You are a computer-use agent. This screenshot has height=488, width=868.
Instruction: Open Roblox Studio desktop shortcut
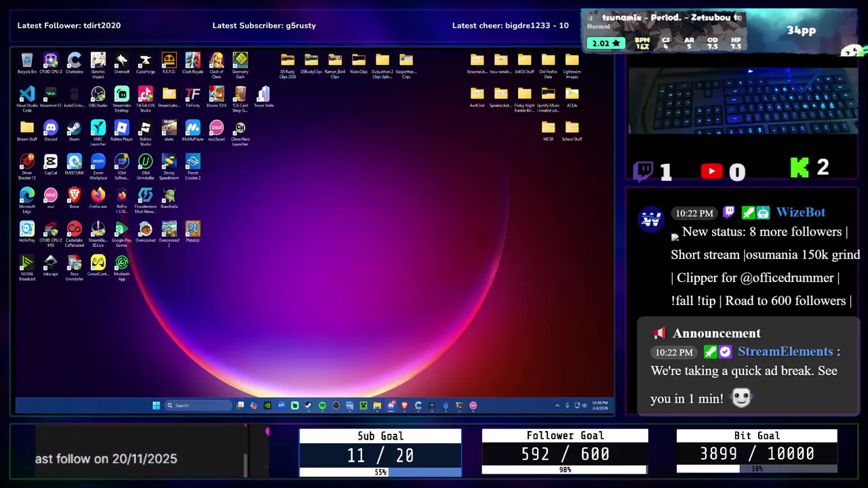[145, 132]
